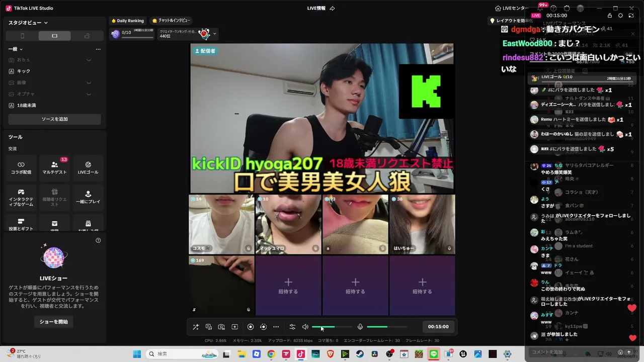644x362 pixels.
Task: Select the landscape layout view
Action: pos(54,36)
